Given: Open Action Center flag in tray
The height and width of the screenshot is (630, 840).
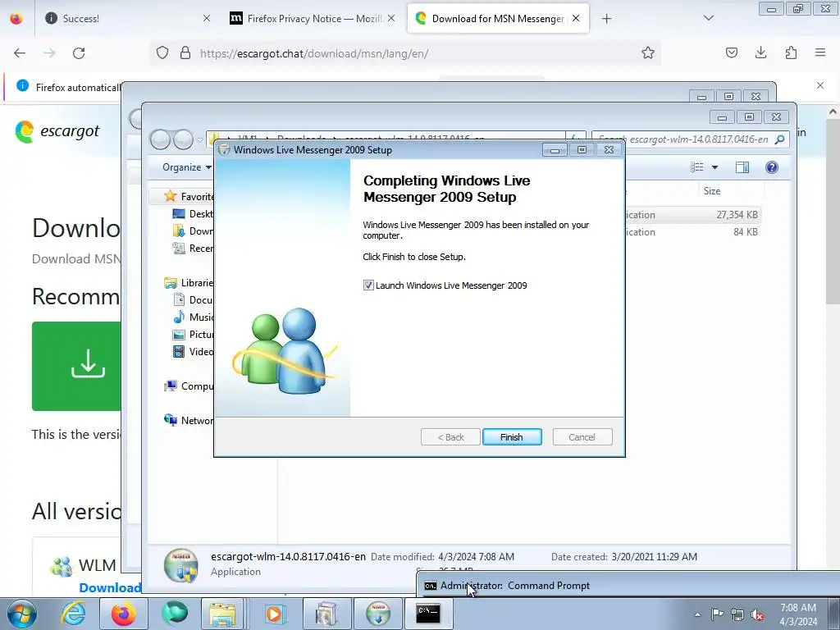Looking at the screenshot, I should point(717,614).
